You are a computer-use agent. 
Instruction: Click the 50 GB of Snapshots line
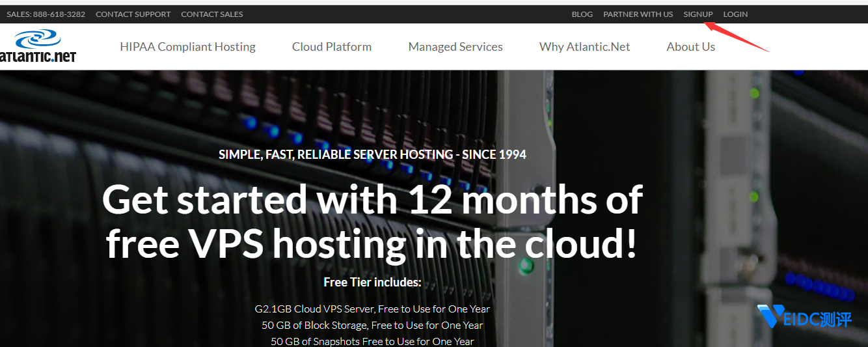coord(372,341)
